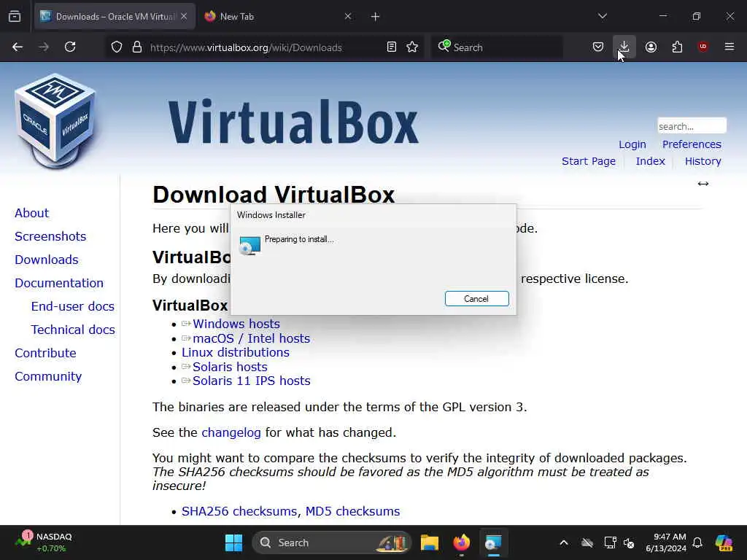This screenshot has height=560, width=747.
Task: Open the History link
Action: 703,161
